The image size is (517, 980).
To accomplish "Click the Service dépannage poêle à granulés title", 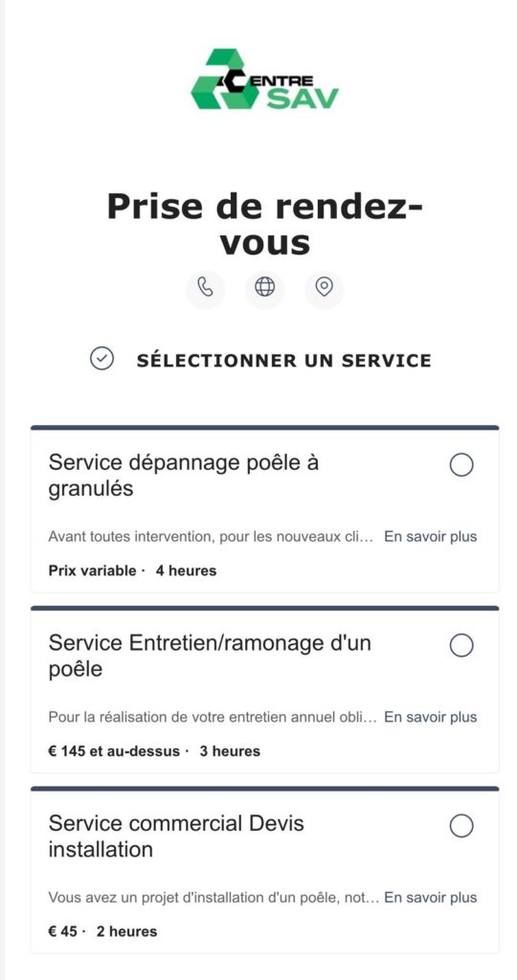I will [x=184, y=476].
